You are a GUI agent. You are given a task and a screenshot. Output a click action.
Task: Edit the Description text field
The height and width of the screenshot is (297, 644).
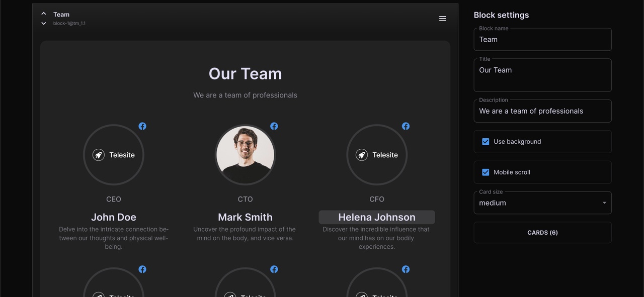pos(542,111)
